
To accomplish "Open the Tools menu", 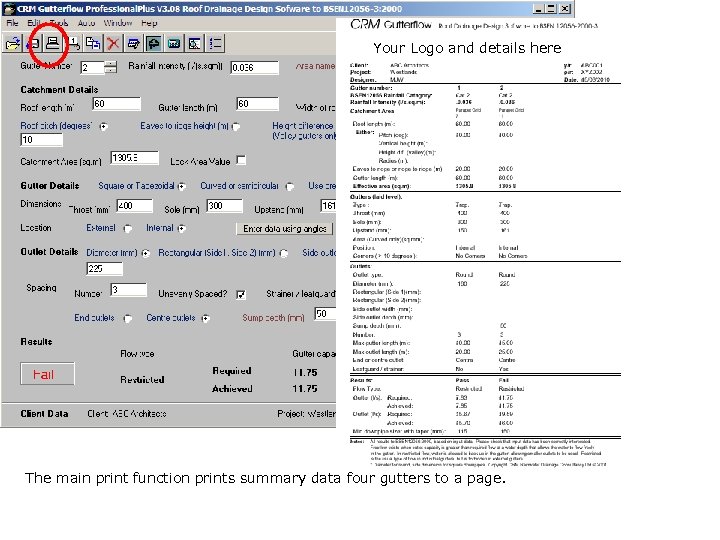I will [x=58, y=23].
